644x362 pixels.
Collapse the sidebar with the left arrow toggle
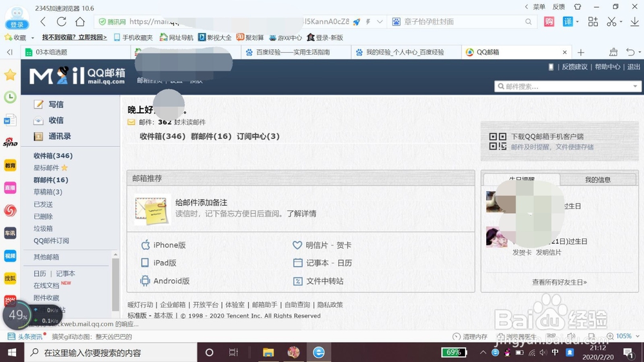pos(10,52)
